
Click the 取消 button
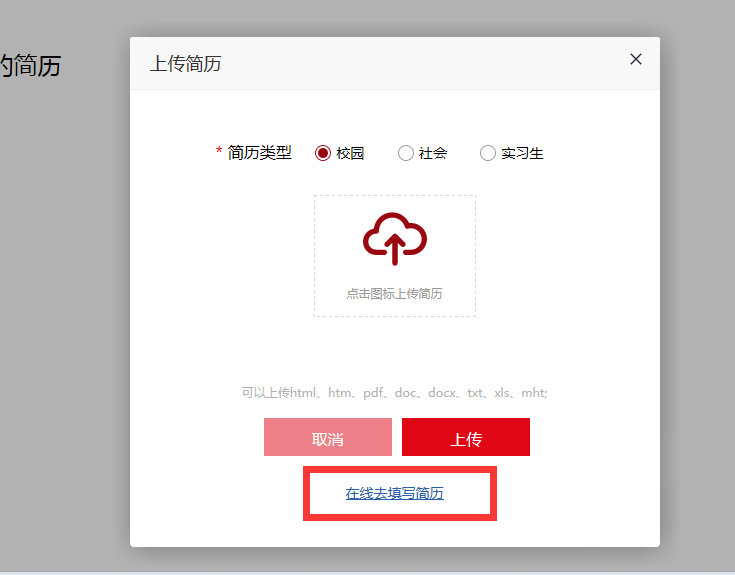click(x=328, y=437)
